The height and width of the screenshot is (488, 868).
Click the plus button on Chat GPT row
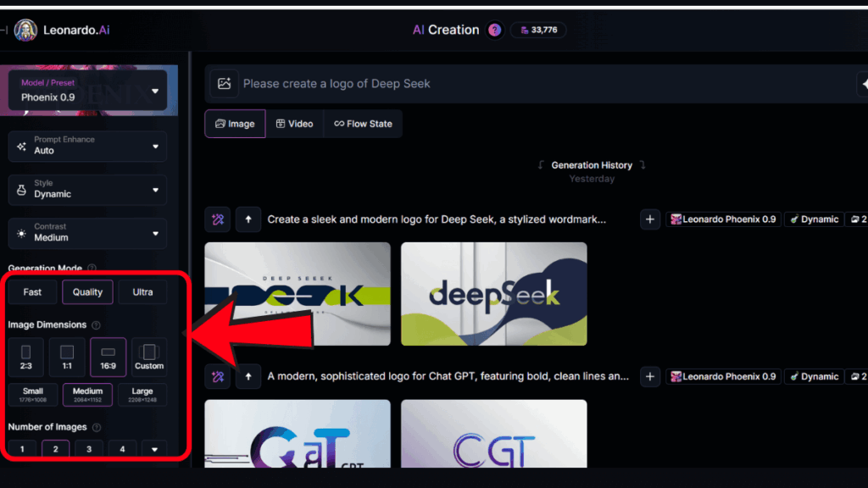point(650,377)
